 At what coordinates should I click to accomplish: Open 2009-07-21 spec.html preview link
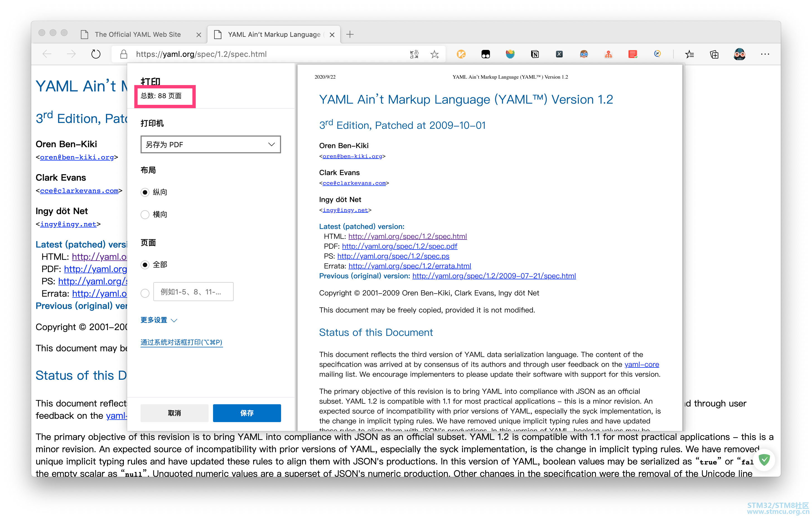[494, 276]
